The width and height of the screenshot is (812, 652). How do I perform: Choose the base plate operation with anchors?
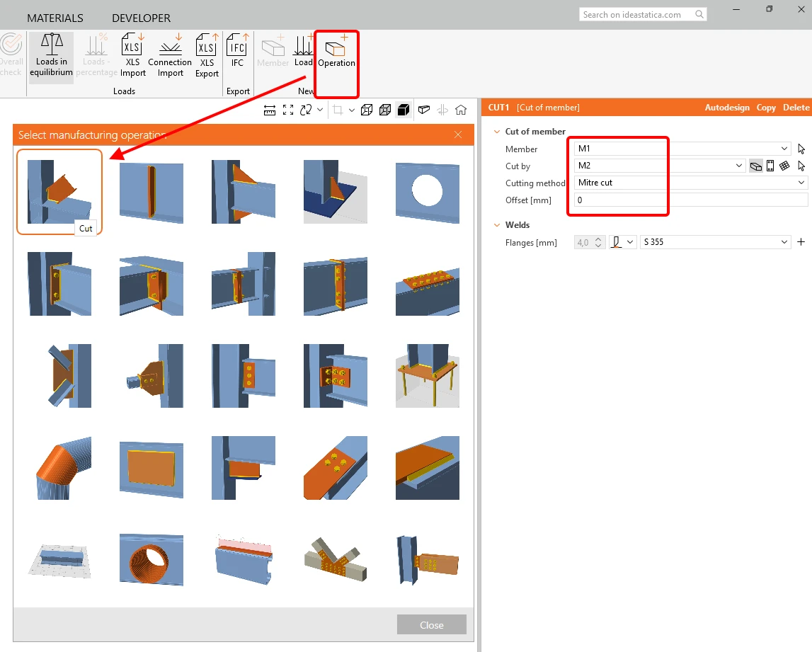pos(427,376)
